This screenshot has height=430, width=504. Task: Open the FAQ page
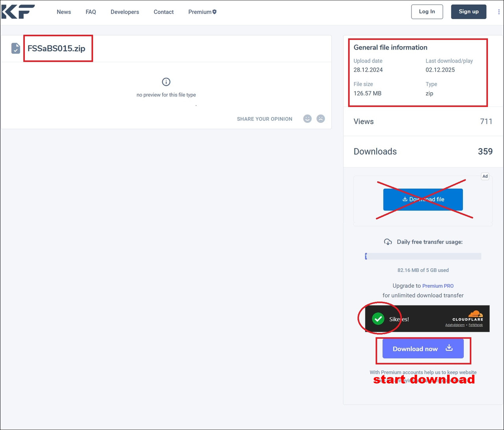[91, 12]
